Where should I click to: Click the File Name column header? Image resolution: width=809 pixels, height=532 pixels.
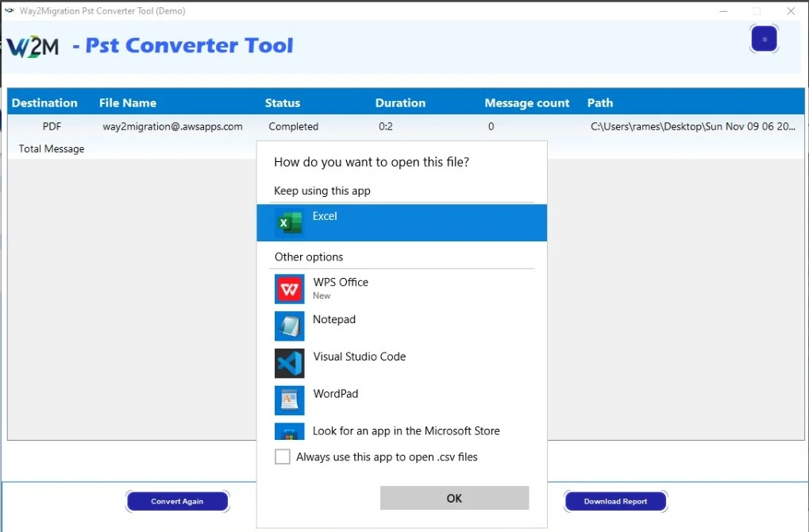[128, 102]
